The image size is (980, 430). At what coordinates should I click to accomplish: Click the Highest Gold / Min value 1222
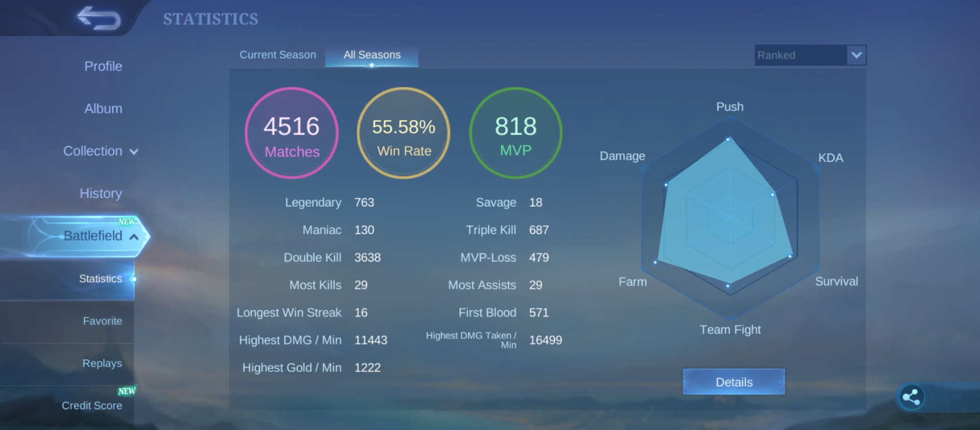(x=367, y=368)
